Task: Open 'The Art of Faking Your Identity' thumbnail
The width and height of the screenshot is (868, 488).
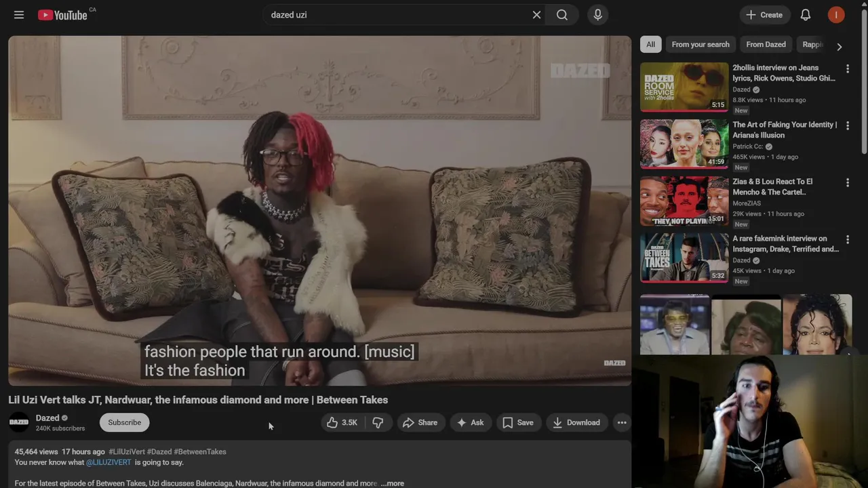Action: coord(684,144)
